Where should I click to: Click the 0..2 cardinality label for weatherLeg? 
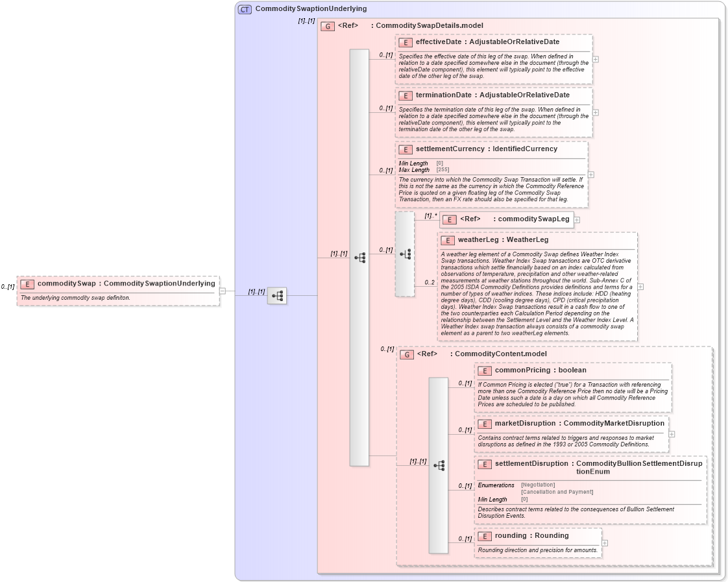coord(430,283)
